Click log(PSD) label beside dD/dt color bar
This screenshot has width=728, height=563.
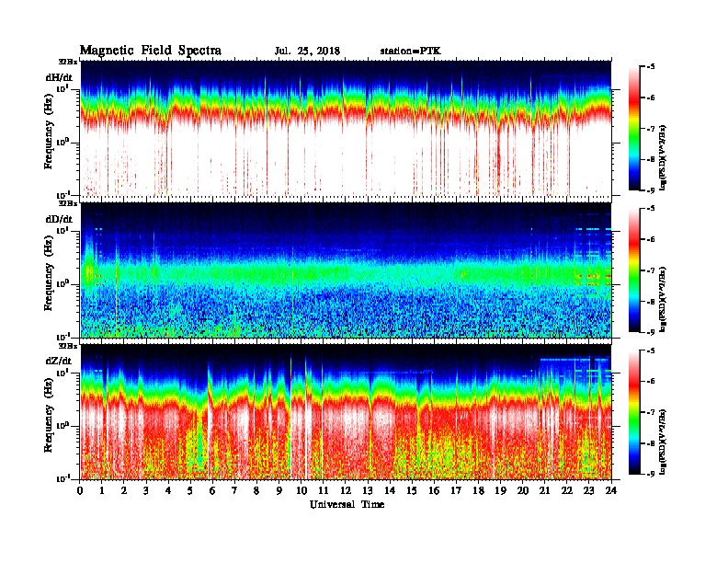pos(664,299)
